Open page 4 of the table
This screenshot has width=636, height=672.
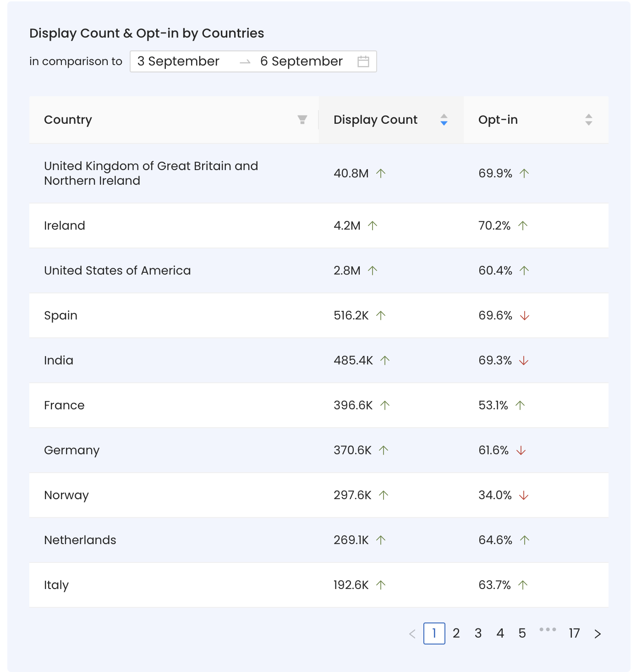(x=500, y=633)
